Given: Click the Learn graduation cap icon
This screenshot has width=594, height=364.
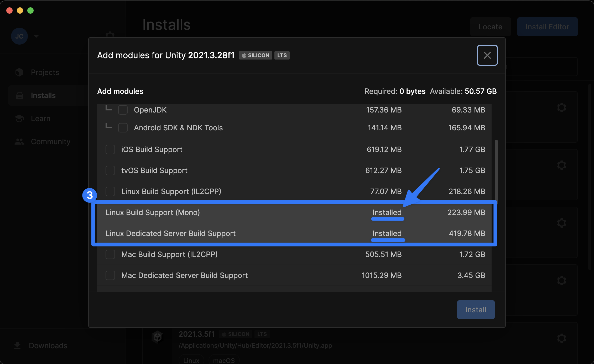Looking at the screenshot, I should (19, 119).
